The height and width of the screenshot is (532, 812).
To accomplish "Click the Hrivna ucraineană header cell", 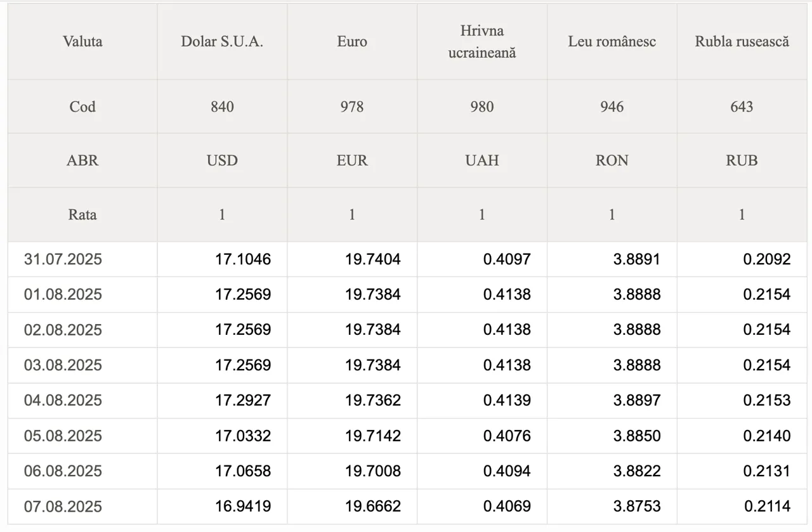I will [x=482, y=42].
